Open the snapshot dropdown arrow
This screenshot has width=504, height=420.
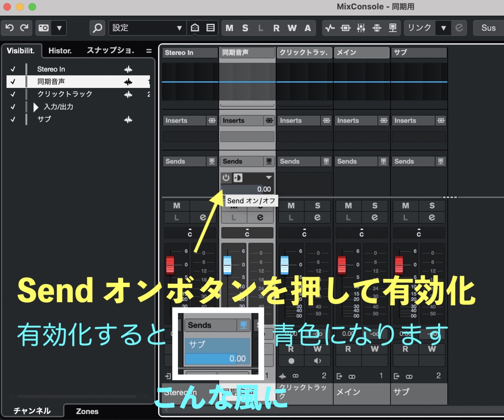59,28
